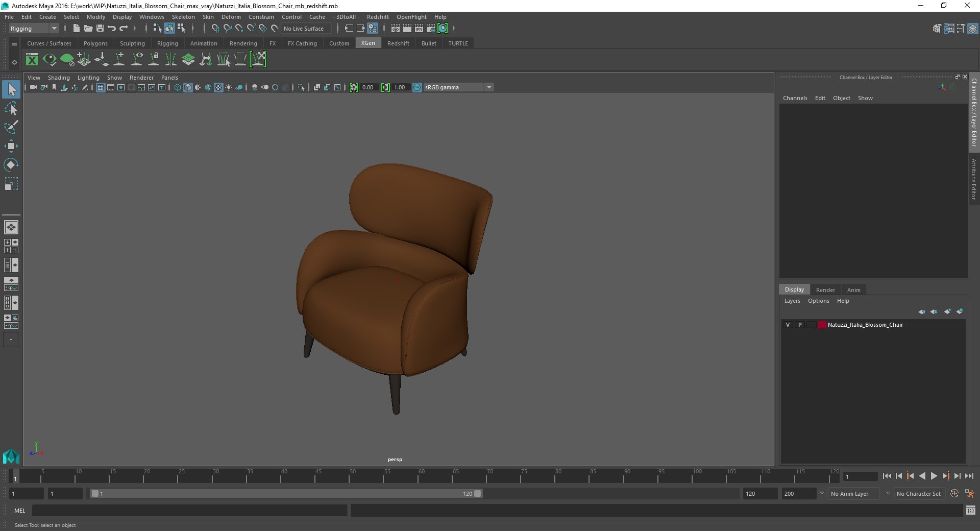Switch to the Render layer tab
980x531 pixels.
point(825,289)
